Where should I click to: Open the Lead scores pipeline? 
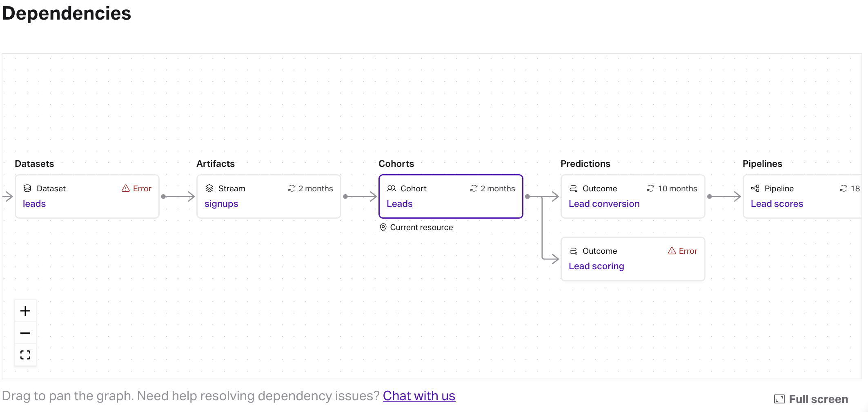[777, 204]
